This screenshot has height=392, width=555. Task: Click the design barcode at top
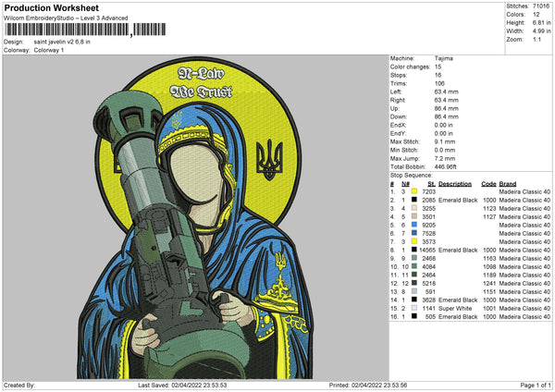tap(84, 30)
